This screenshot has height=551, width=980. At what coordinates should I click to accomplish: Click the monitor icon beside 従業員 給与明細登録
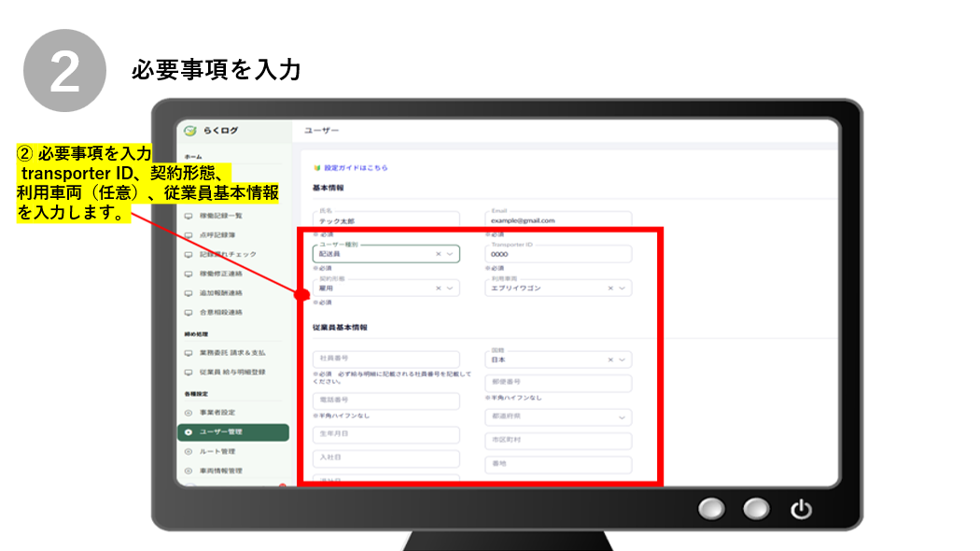point(189,372)
